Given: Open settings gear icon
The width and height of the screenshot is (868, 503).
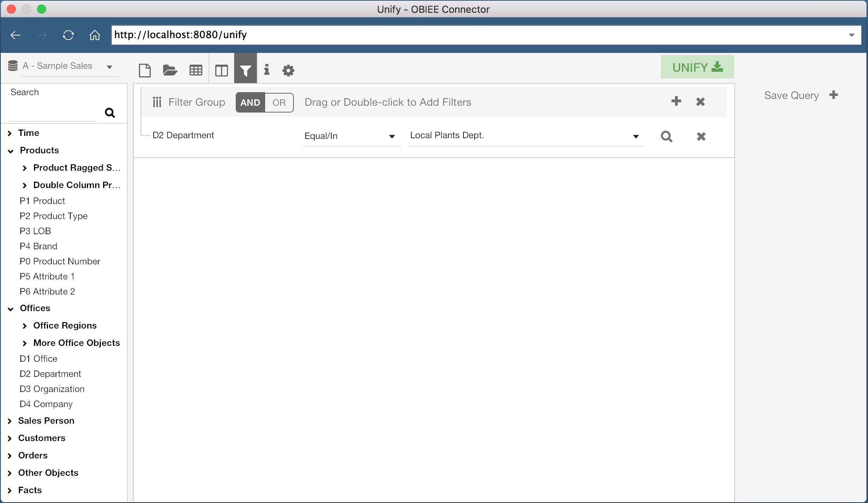Looking at the screenshot, I should pos(288,70).
